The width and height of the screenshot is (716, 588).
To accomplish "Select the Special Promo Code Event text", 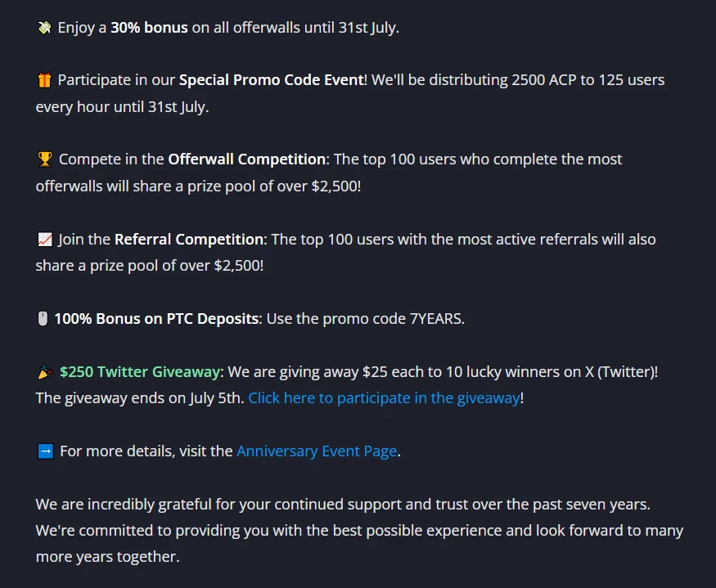I will tap(271, 80).
